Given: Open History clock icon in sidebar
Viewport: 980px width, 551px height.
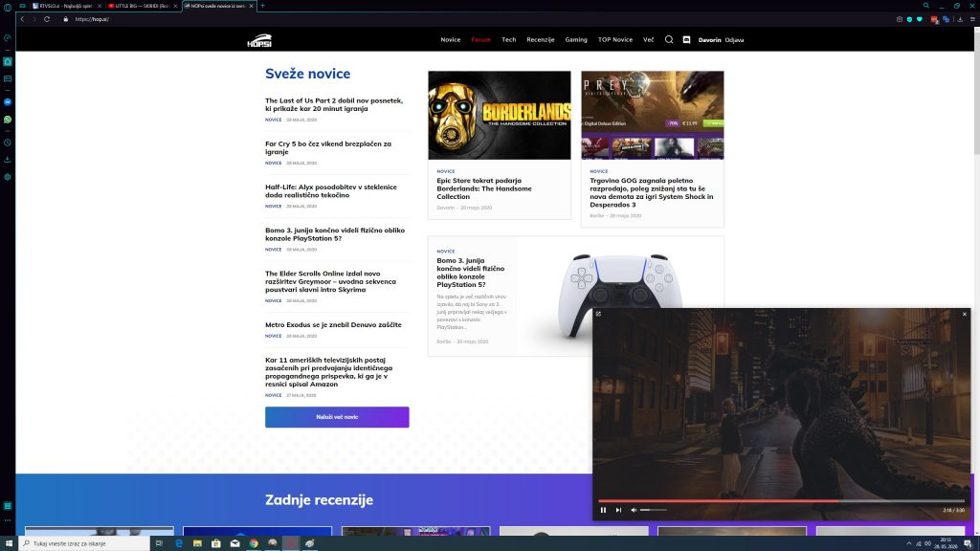Looking at the screenshot, I should 8,143.
